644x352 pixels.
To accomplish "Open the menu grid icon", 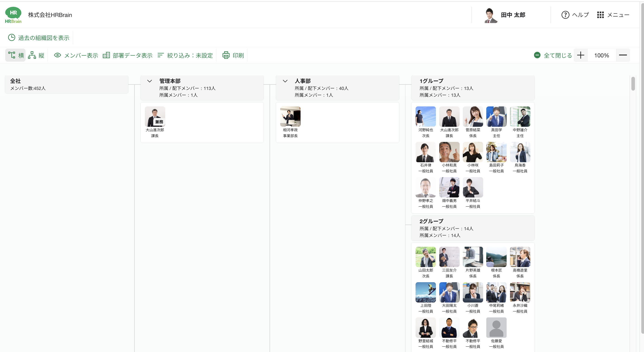I will point(600,15).
